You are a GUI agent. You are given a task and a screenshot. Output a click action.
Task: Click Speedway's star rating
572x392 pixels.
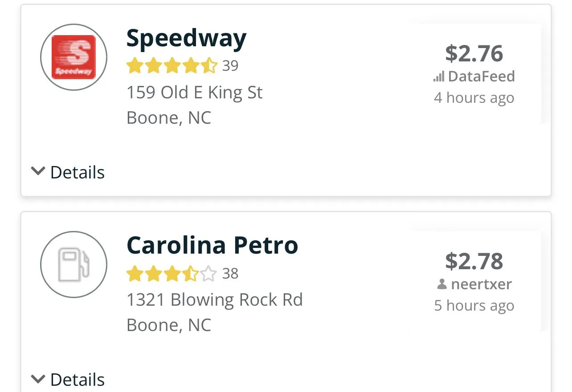[x=172, y=66]
